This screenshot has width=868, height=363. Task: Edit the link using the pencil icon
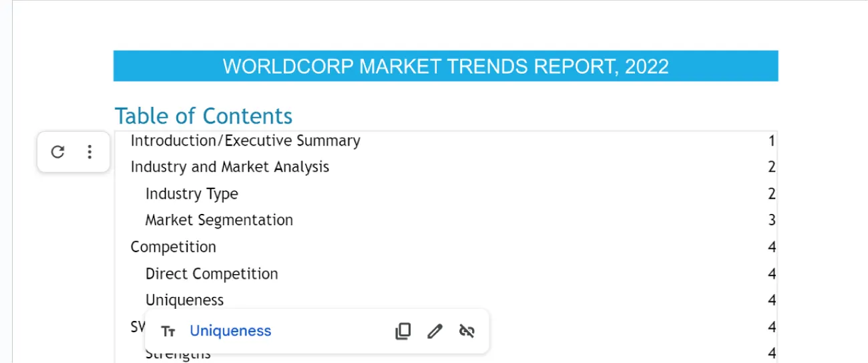coord(435,331)
